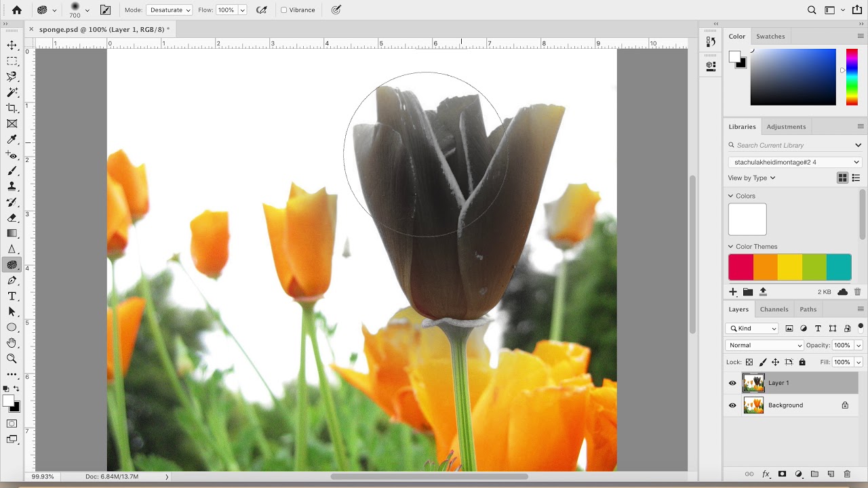This screenshot has height=488, width=868.
Task: Open the search magnifier icon at top right
Action: coord(812,10)
